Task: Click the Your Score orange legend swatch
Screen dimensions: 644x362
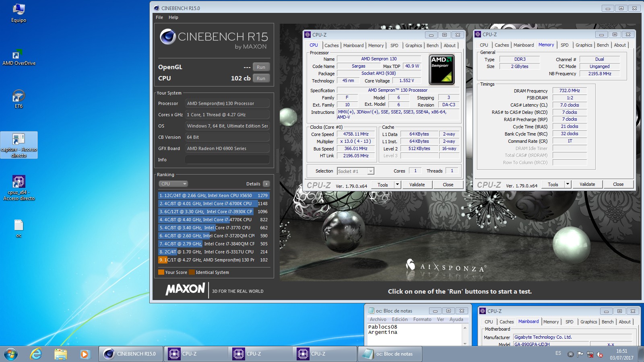Action: (x=161, y=272)
